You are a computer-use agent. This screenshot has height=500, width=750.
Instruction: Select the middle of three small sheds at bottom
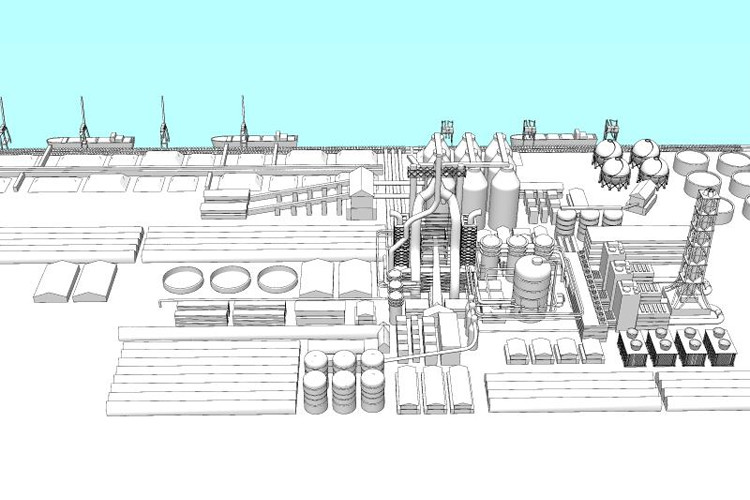(434, 389)
